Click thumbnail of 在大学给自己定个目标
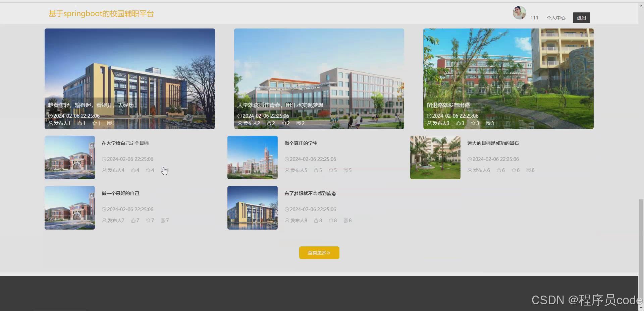The image size is (644, 311). (x=70, y=158)
